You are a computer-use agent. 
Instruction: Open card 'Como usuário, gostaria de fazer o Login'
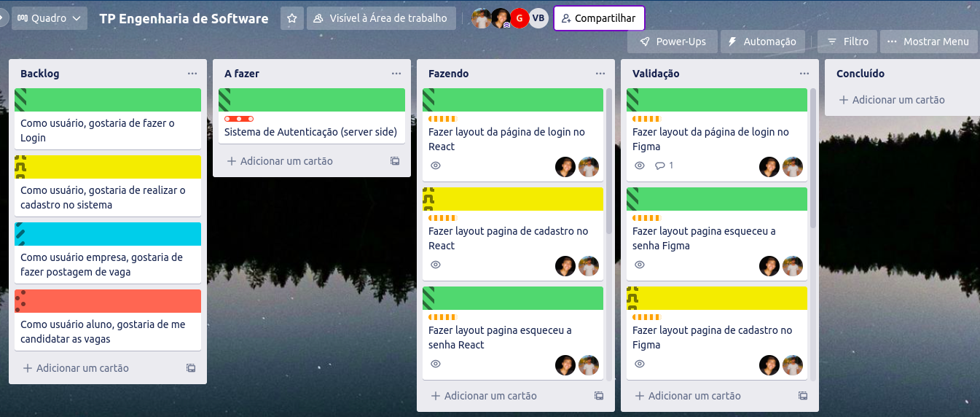(x=108, y=119)
